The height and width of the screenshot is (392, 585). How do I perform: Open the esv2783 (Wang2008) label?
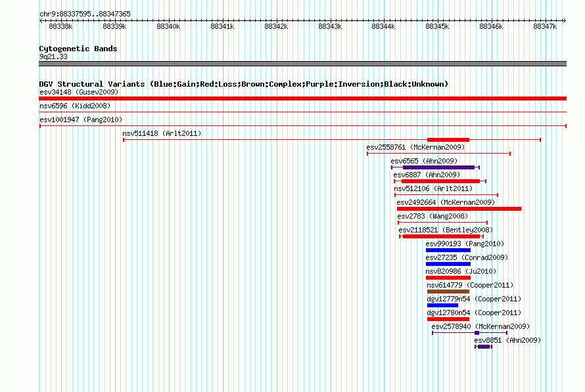(433, 216)
